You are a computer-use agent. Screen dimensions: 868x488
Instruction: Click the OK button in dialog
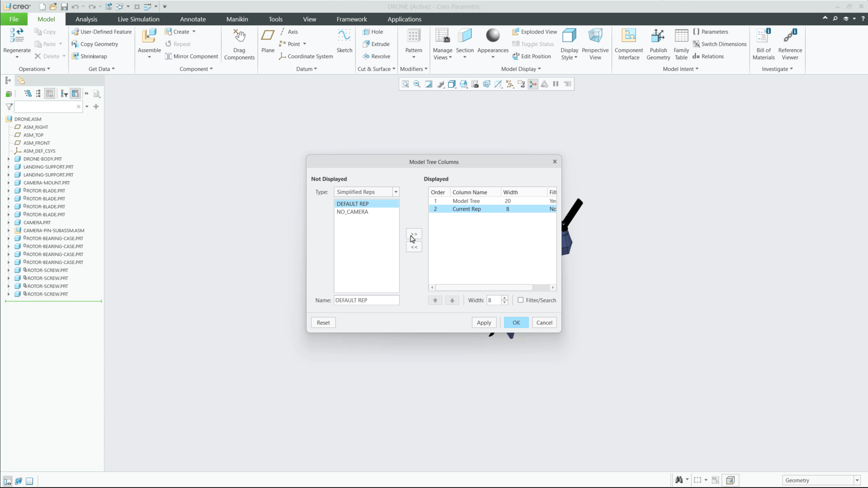pyautogui.click(x=516, y=323)
